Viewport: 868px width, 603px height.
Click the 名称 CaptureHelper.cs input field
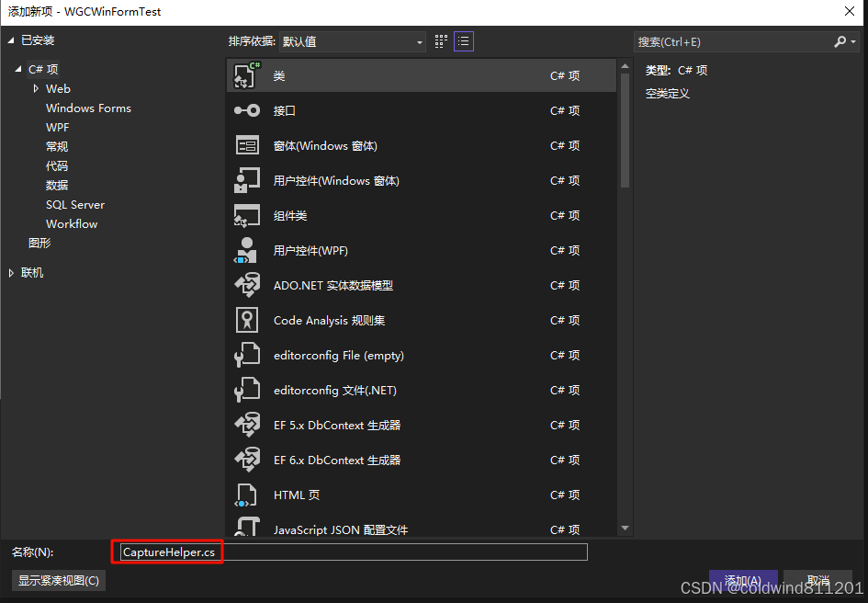355,552
